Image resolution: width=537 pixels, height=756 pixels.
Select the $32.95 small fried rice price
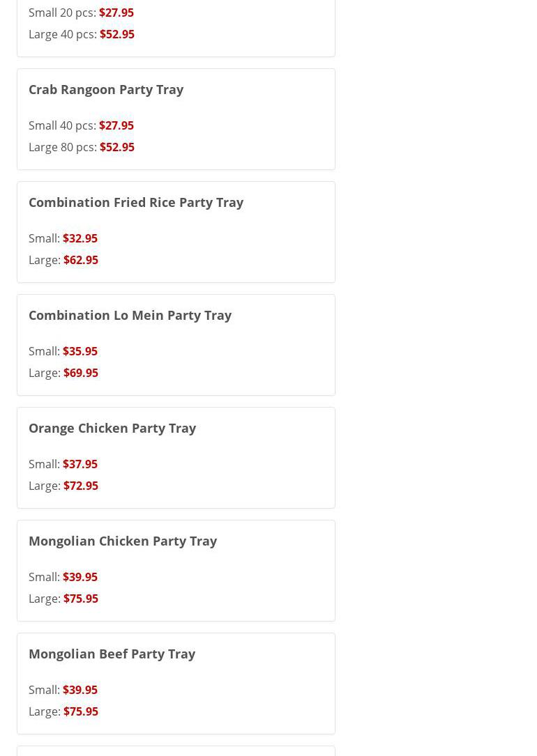(80, 238)
